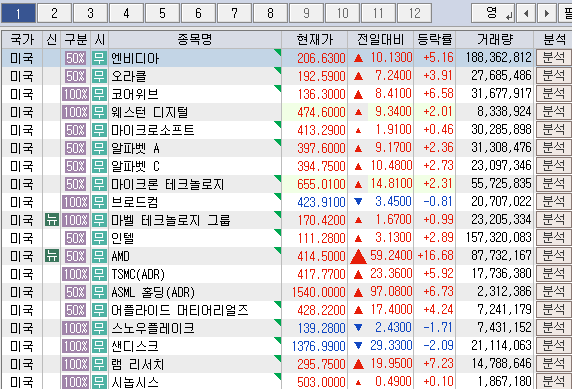572x389 pixels.
Task: Select the 샌디스크 stock name
Action: pyautogui.click(x=135, y=346)
